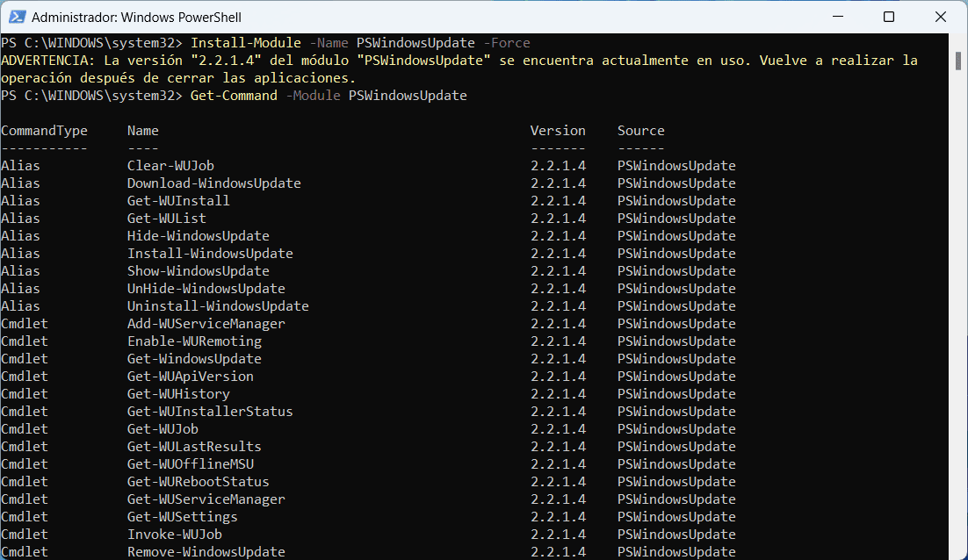This screenshot has width=968, height=560.
Task: Click the 'Cmdlet' type in Get-WUSettings row
Action: coord(25,517)
